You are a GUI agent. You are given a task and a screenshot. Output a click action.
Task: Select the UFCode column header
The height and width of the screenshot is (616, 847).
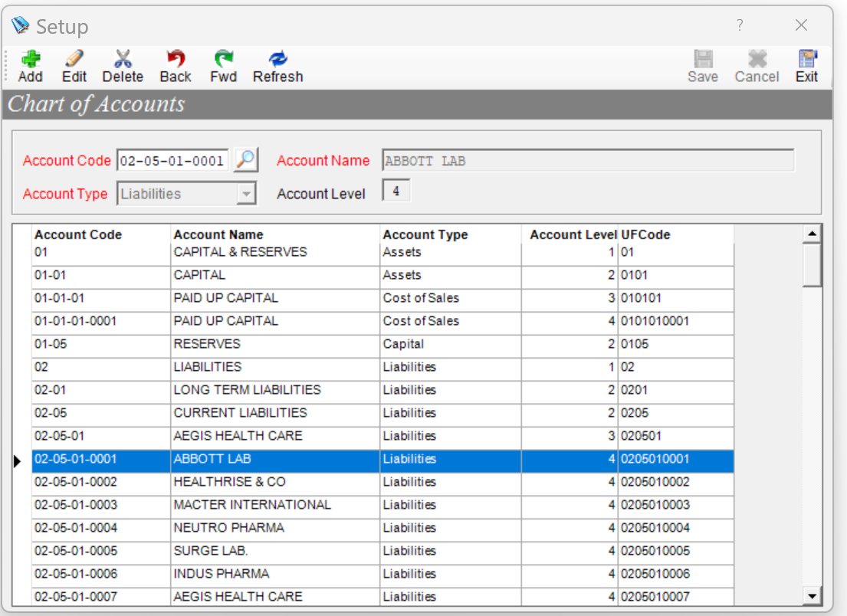tap(676, 234)
